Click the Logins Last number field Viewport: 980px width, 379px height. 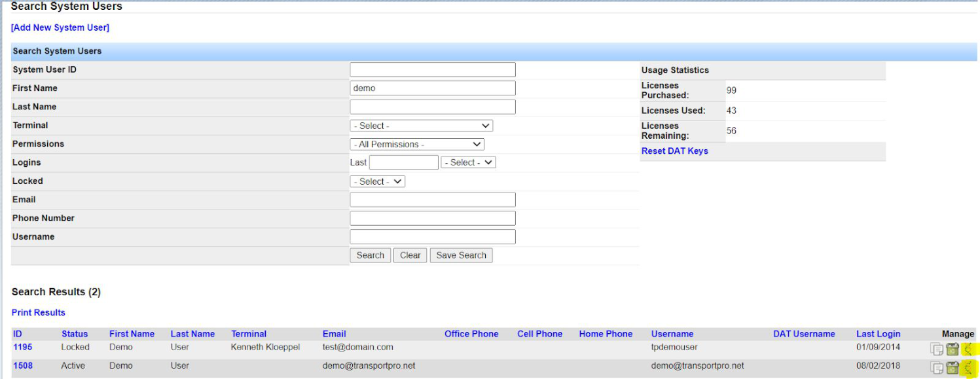(x=404, y=162)
